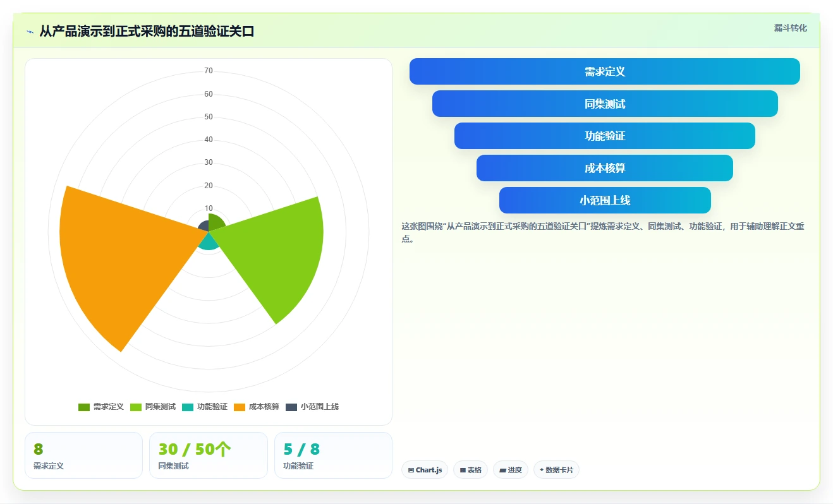Open the 功能验证 card showing 5 / 8
Screen dimensions: 833x504
click(x=333, y=455)
